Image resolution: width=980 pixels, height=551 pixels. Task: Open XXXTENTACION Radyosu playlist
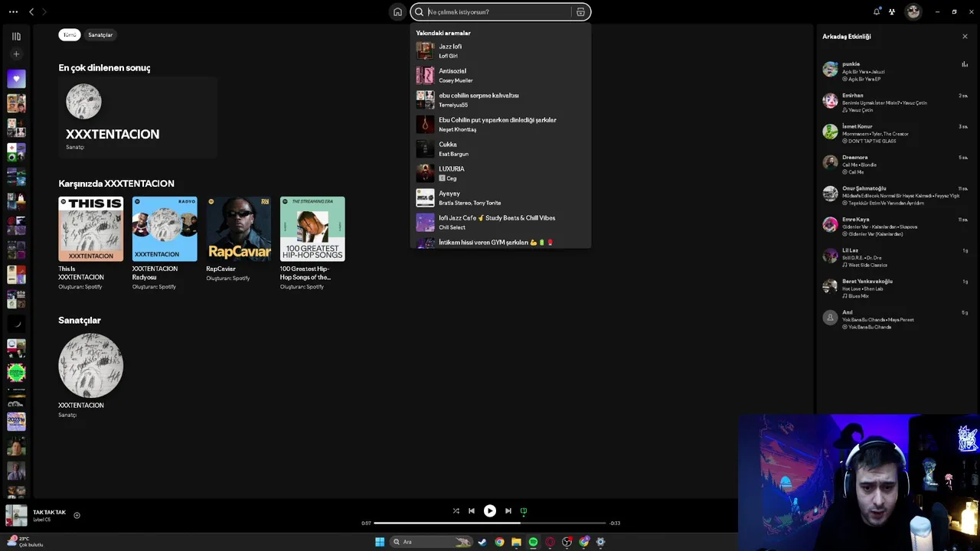click(164, 243)
